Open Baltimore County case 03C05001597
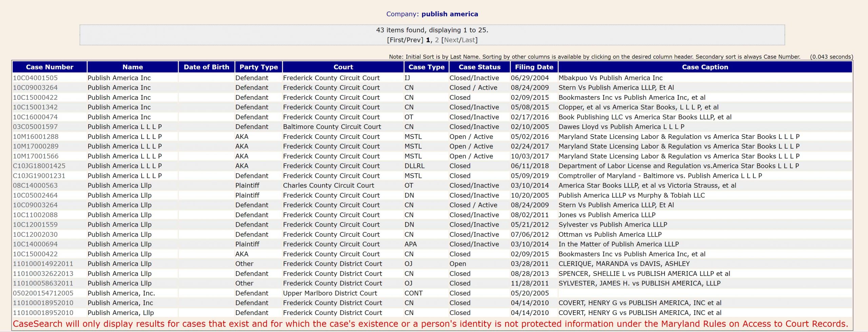This screenshot has height=332, width=868. point(35,127)
